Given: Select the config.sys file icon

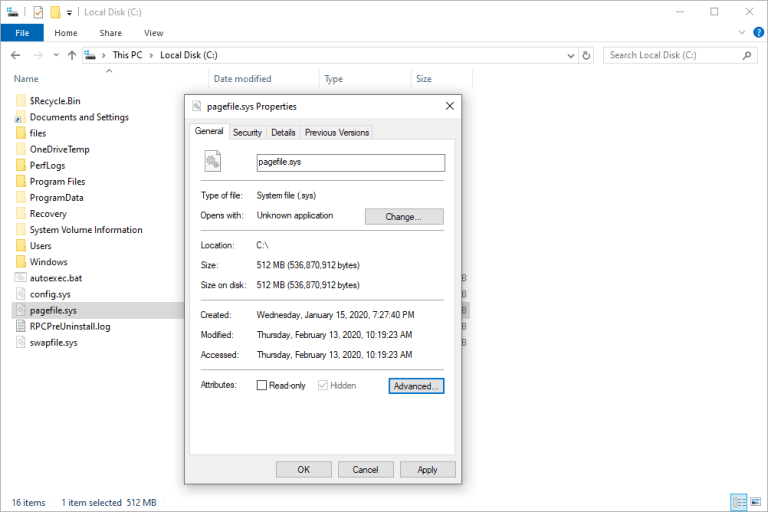Looking at the screenshot, I should (x=21, y=294).
